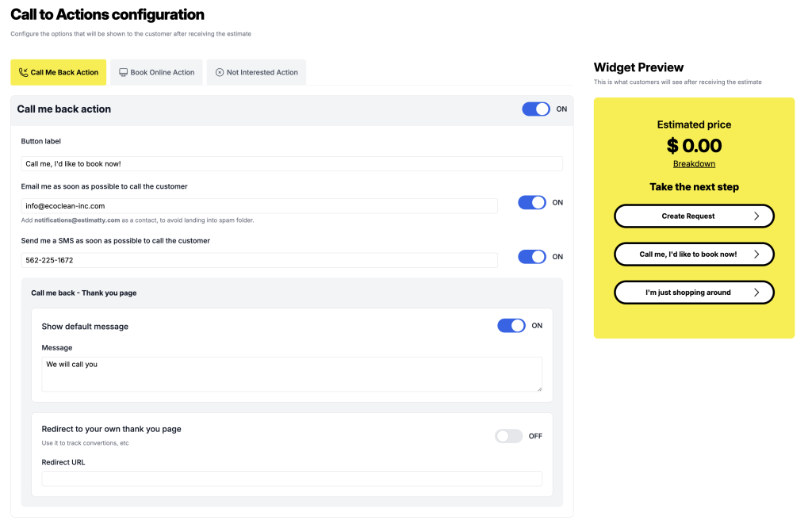Disable the SMS notification toggle
Viewport: 812px width, 528px height.
(532, 257)
